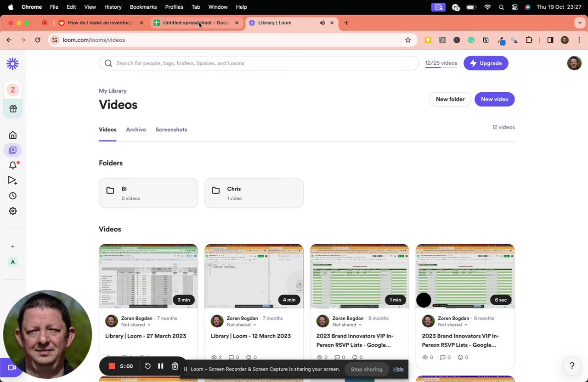Viewport: 588px width, 382px height.
Task: Open a new Chrome tab
Action: pyautogui.click(x=346, y=22)
